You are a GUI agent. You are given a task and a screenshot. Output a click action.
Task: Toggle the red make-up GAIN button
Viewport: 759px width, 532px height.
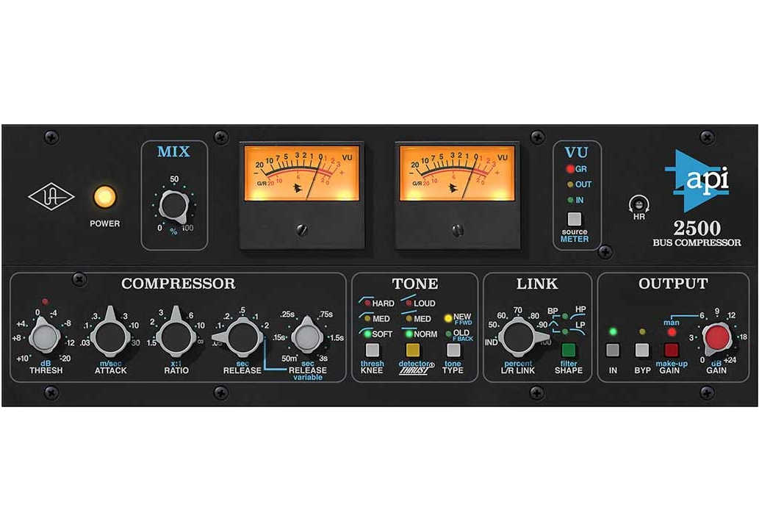672,350
